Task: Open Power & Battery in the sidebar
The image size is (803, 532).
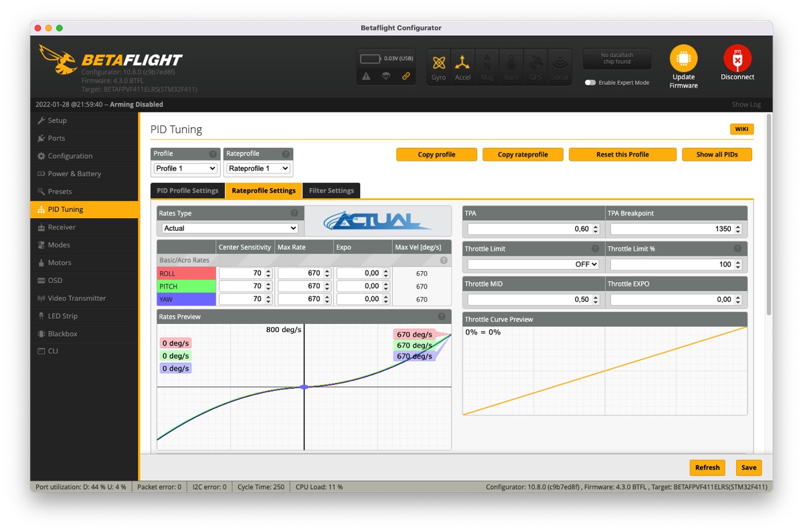Action: click(84, 173)
